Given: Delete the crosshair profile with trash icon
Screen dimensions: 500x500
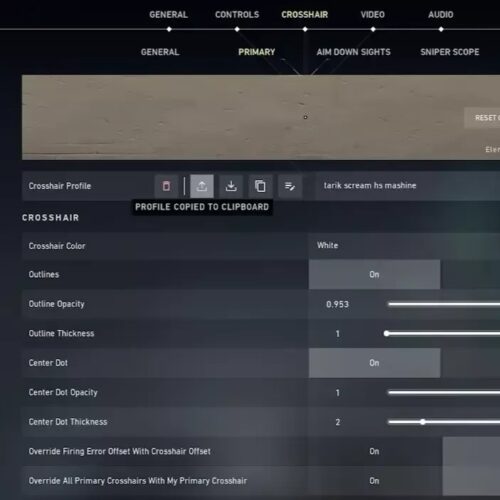Looking at the screenshot, I should coord(166,186).
